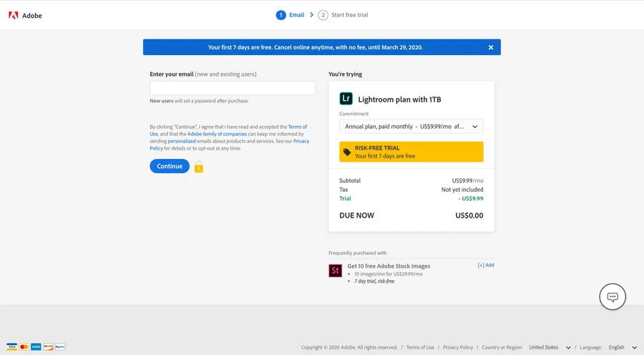Click the US$0.00 total amount
The width and height of the screenshot is (644, 355).
click(x=469, y=215)
